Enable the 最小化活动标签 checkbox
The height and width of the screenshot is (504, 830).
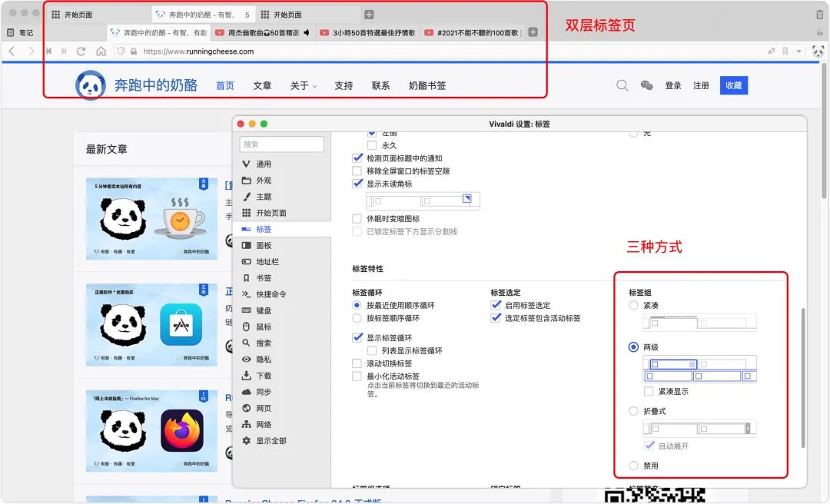357,376
